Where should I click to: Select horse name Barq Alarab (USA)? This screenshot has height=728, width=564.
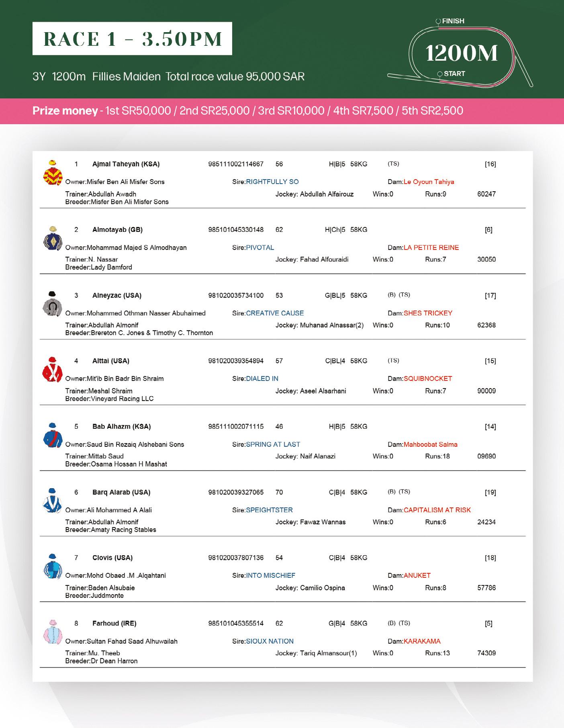[121, 492]
